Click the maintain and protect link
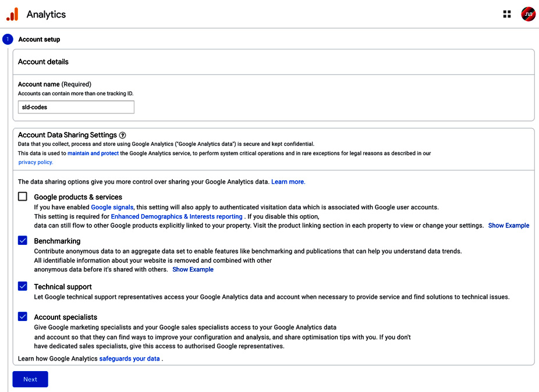Screen dimensions: 539x392 point(93,153)
